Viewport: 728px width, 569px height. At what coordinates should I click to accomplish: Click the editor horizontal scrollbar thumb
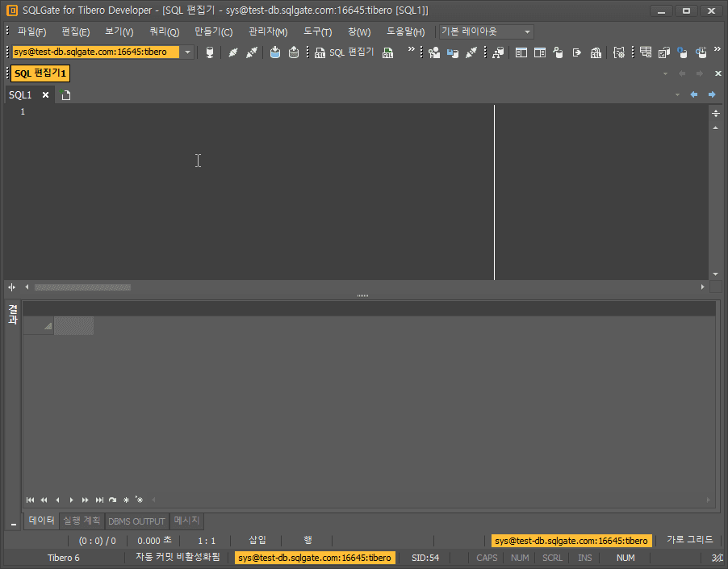pyautogui.click(x=82, y=287)
